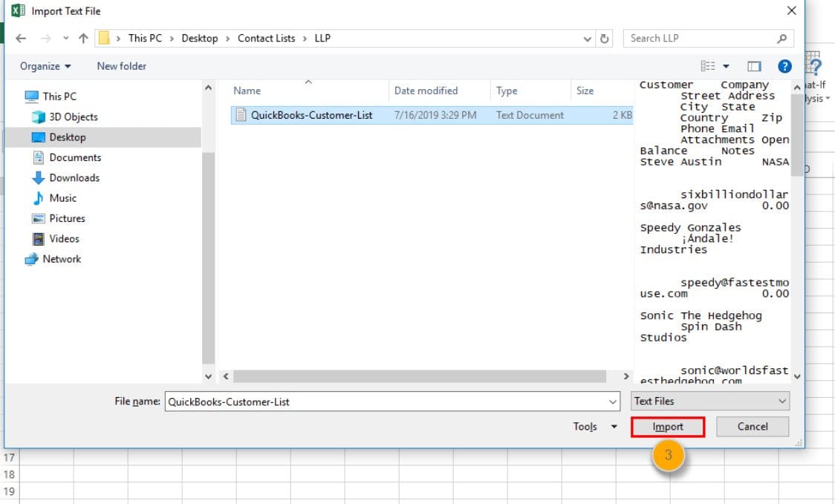Click inside the Search LLP field
This screenshot has height=504, width=835.
(698, 38)
